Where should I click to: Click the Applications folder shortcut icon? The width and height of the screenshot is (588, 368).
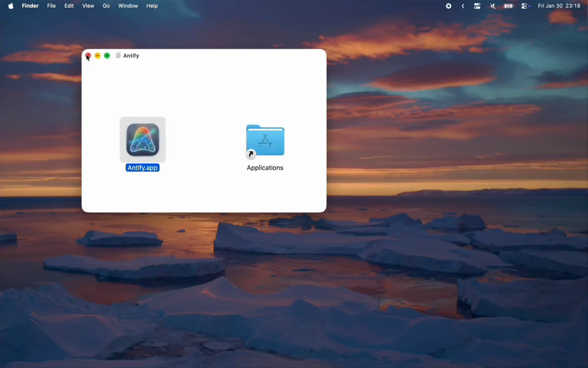pyautogui.click(x=265, y=141)
